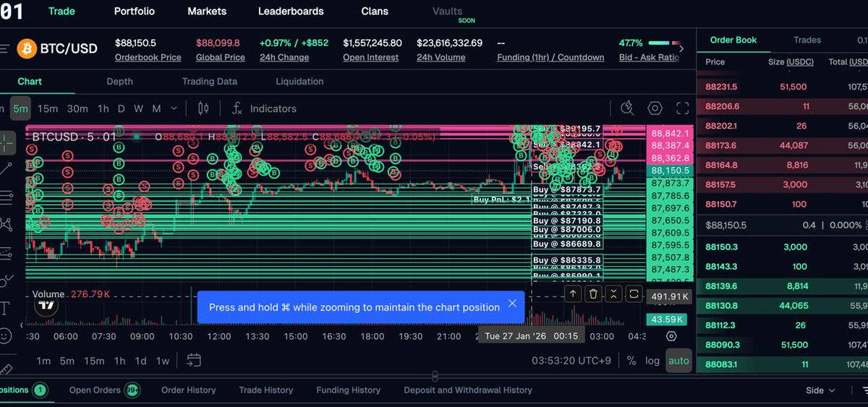The image size is (868, 407).
Task: Set bottom range to 1w
Action: coord(163,361)
